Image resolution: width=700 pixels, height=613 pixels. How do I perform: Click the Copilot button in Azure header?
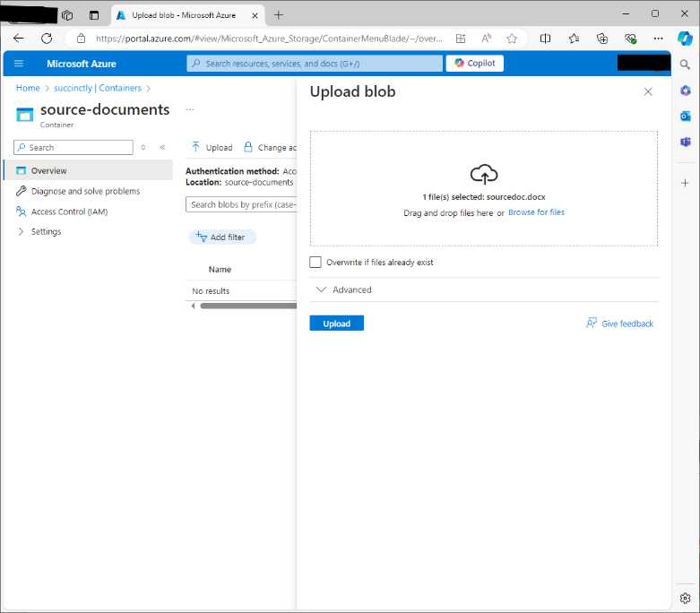(474, 64)
